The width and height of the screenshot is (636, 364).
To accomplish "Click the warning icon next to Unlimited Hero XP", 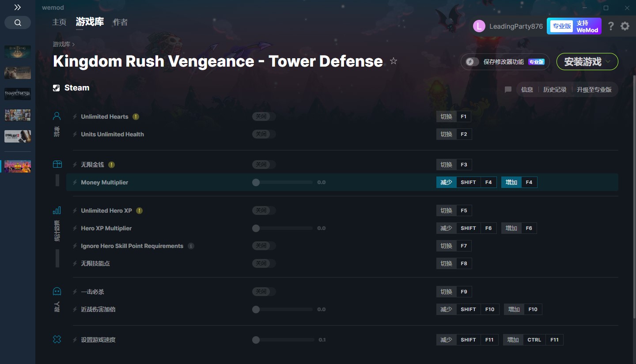I will tap(139, 210).
